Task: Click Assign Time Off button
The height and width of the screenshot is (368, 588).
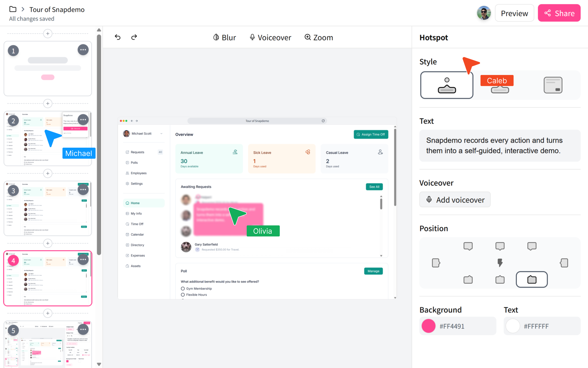Action: coord(371,134)
